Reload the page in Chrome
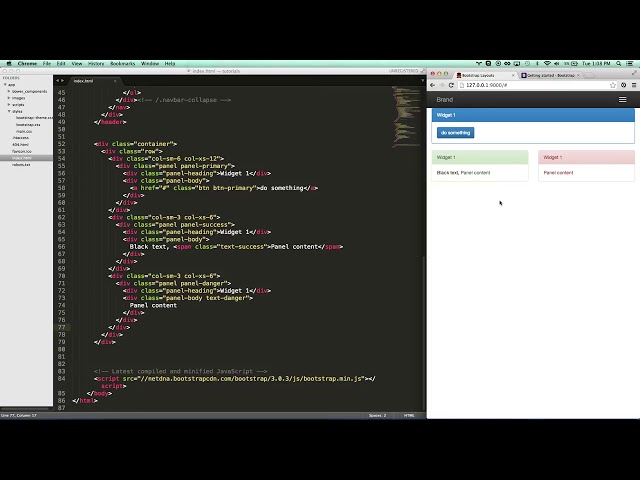The width and height of the screenshot is (640, 480). coord(451,85)
